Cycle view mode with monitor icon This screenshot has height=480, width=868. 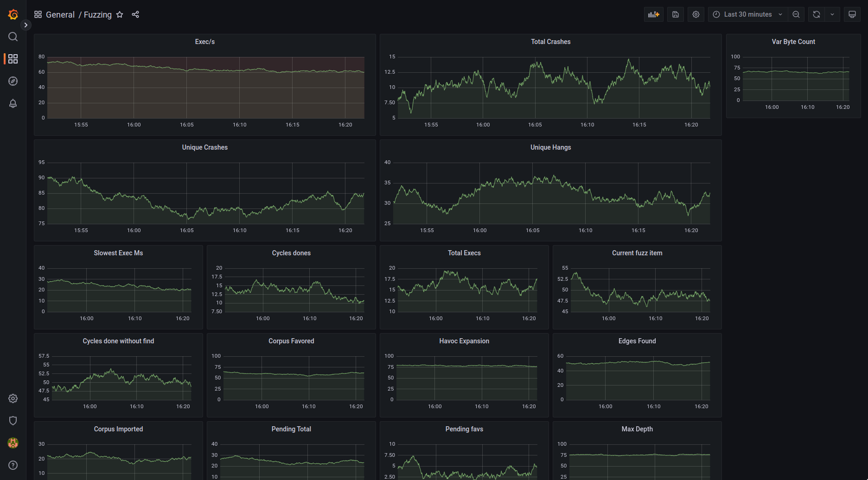click(x=852, y=14)
